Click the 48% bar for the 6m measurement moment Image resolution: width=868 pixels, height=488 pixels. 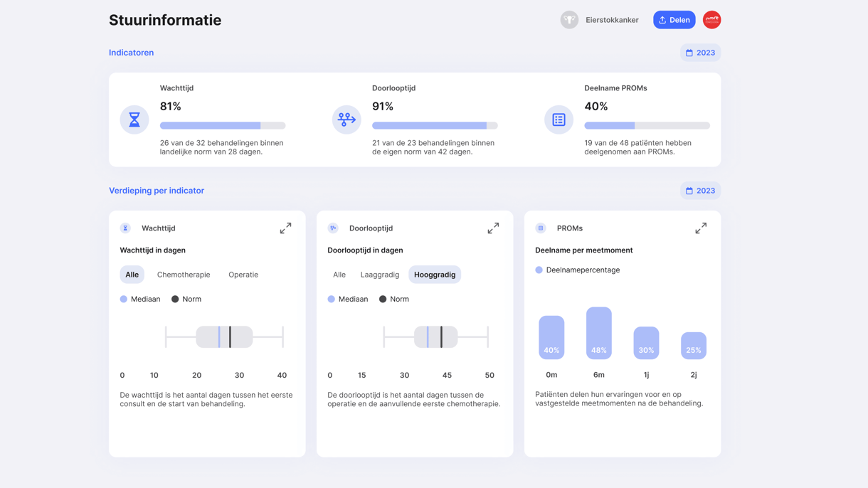pyautogui.click(x=598, y=332)
